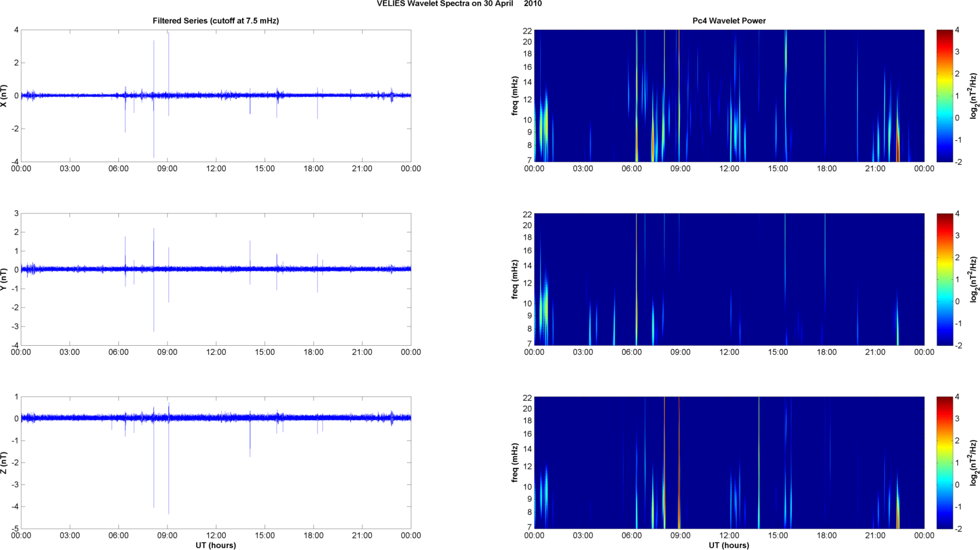Screen dimensions: 980x550
Task: Select the Y (nT) axis label
Action: point(5,279)
